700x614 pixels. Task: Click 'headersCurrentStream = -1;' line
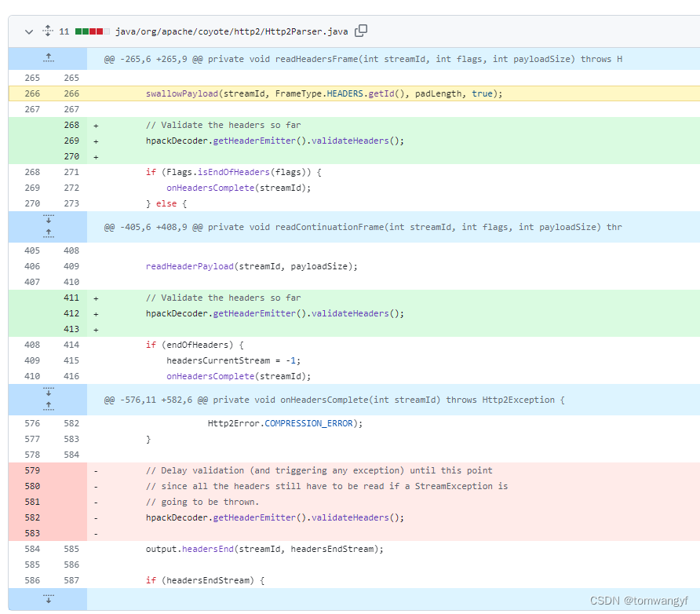[234, 361]
